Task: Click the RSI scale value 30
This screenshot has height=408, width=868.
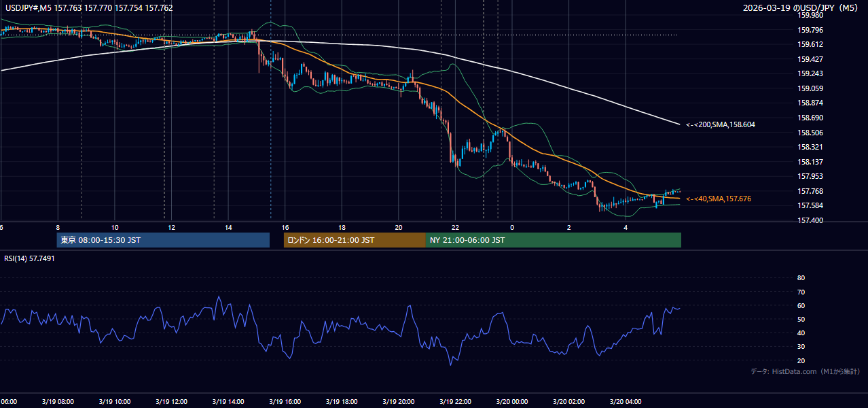Action: pyautogui.click(x=801, y=347)
